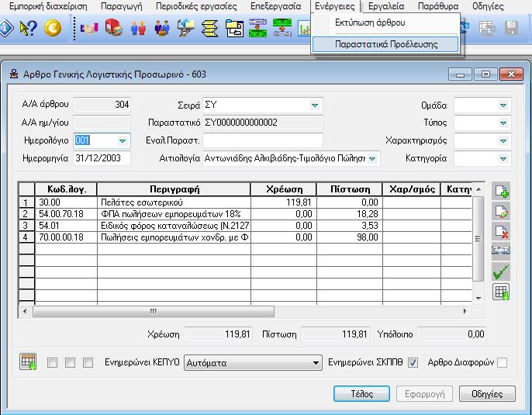Click the grid's horizontal scrollbar right arrow

tap(465, 311)
